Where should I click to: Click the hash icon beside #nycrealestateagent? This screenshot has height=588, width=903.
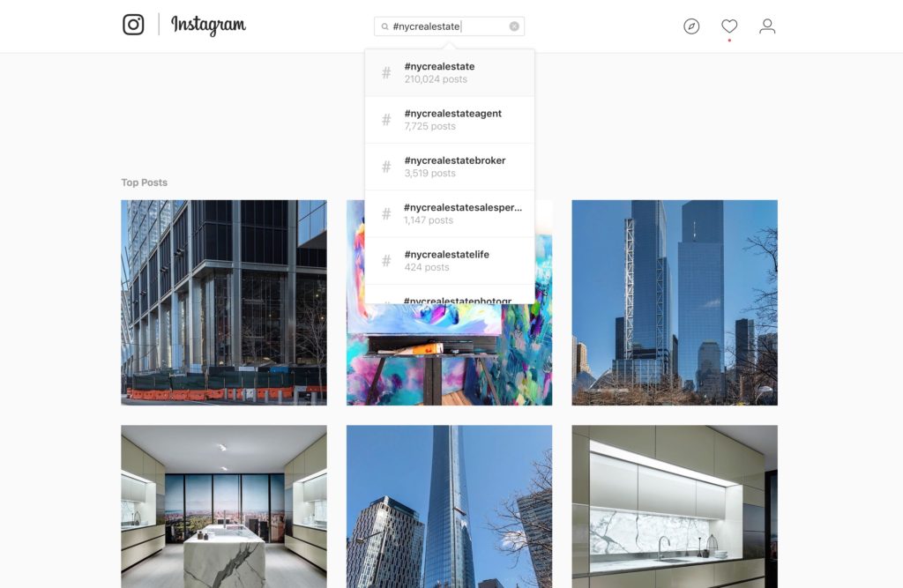386,120
